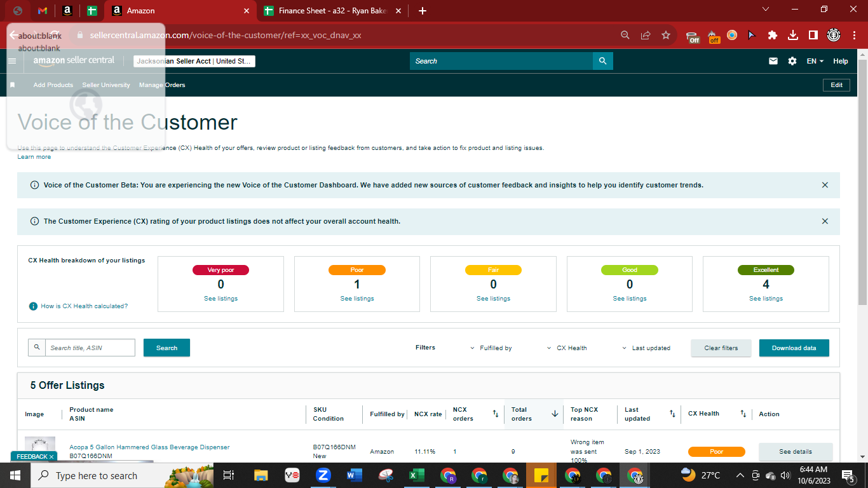Image resolution: width=868 pixels, height=488 pixels.
Task: Bookmark this page with the star icon
Action: 666,35
